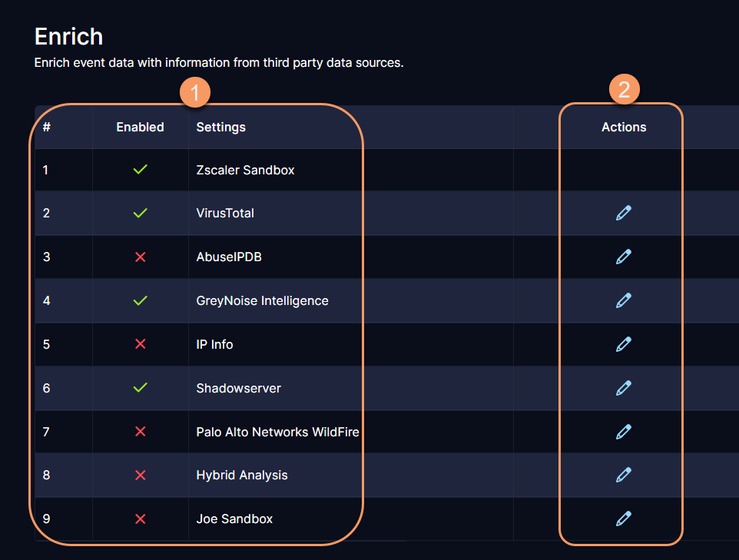Viewport: 739px width, 560px height.
Task: Select the VirusTotal entry text
Action: 225,213
